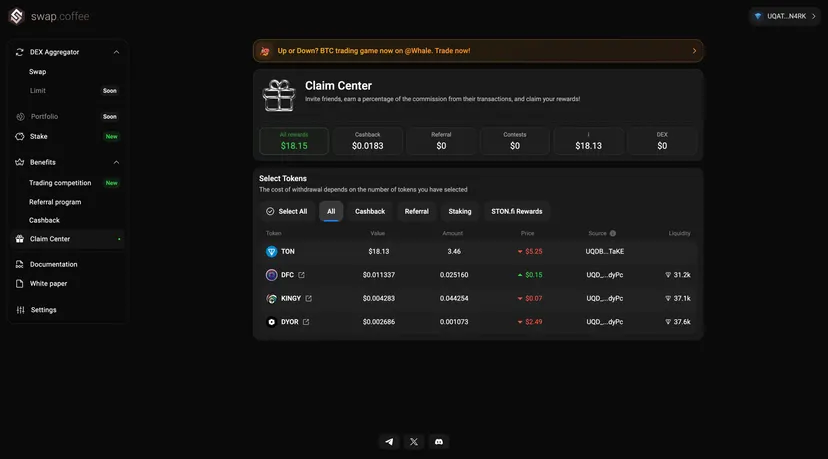The image size is (828, 459).
Task: Open Referral program page
Action: pos(55,202)
